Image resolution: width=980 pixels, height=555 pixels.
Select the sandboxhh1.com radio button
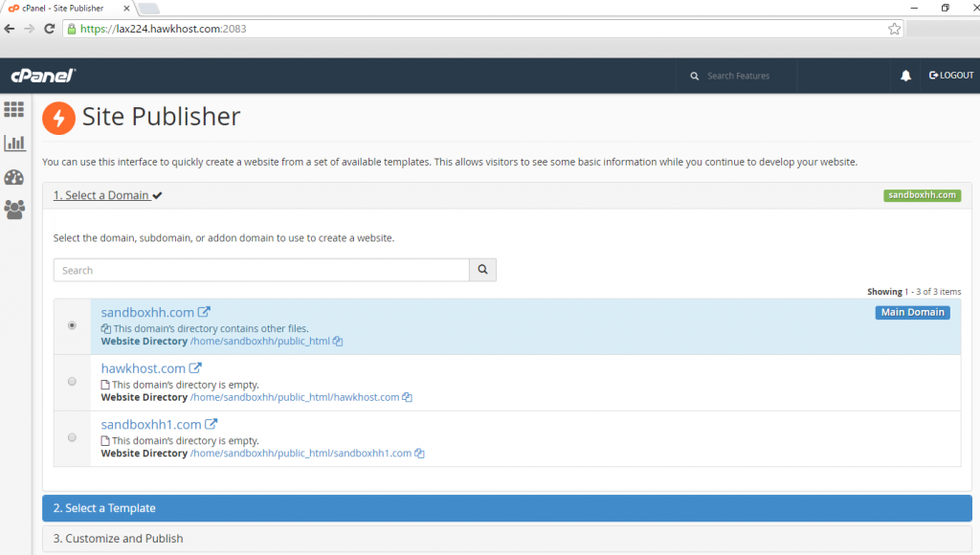click(x=73, y=437)
